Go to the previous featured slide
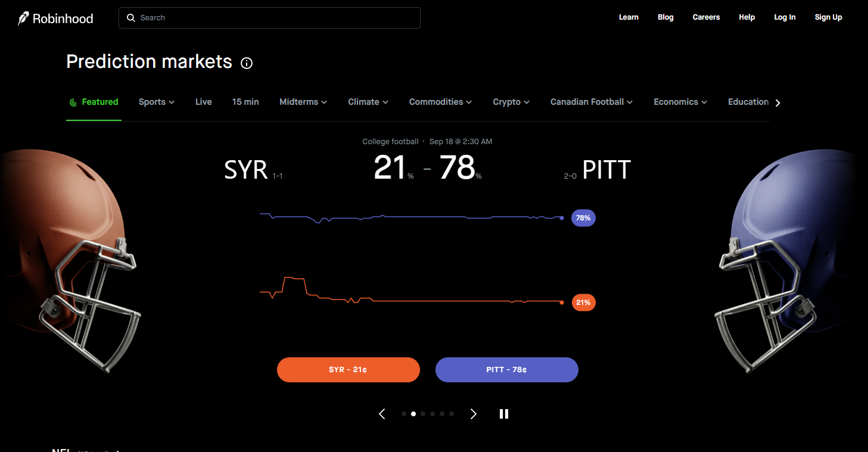The image size is (868, 452). click(382, 414)
